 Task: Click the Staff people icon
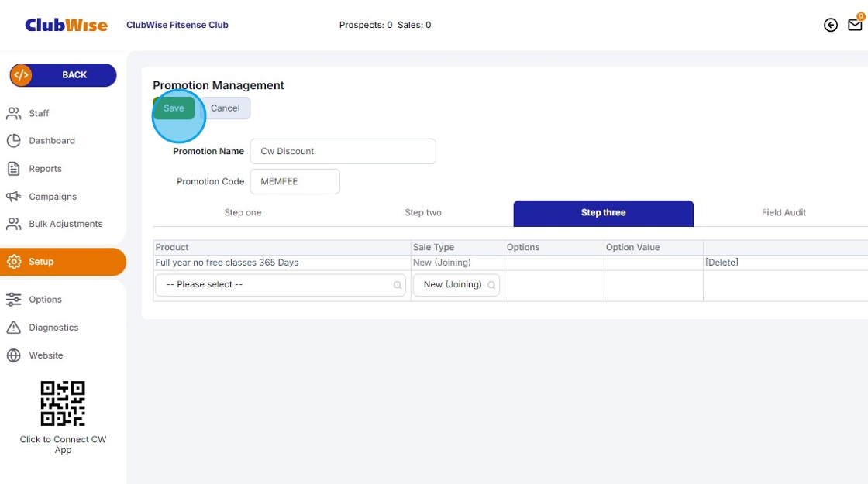pos(14,113)
